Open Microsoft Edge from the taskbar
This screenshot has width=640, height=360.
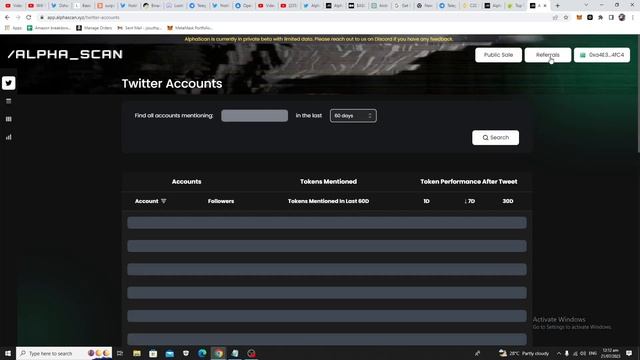pyautogui.click(x=202, y=353)
